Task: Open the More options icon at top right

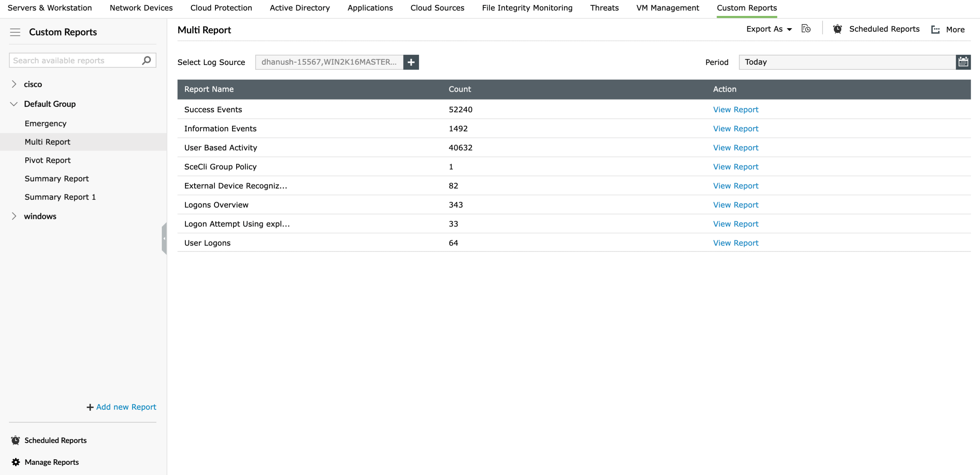Action: 935,29
